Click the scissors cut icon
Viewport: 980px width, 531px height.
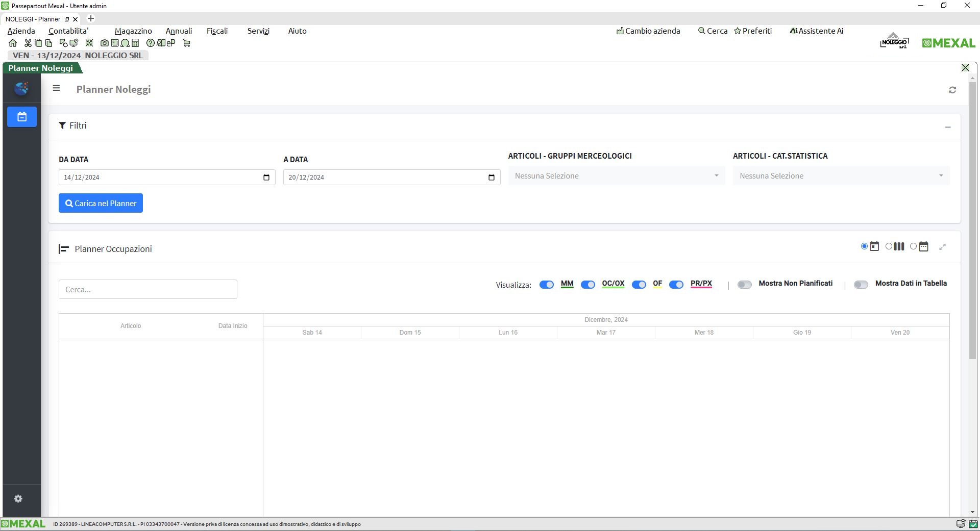coord(28,43)
